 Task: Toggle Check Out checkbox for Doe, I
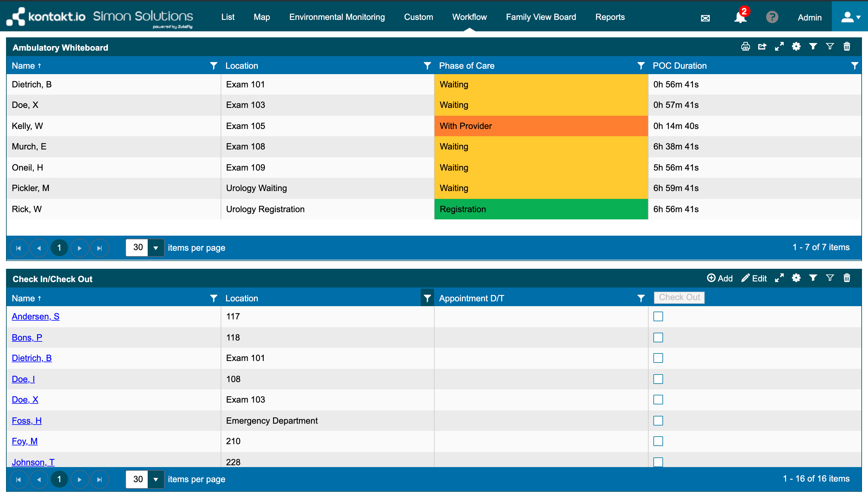658,378
